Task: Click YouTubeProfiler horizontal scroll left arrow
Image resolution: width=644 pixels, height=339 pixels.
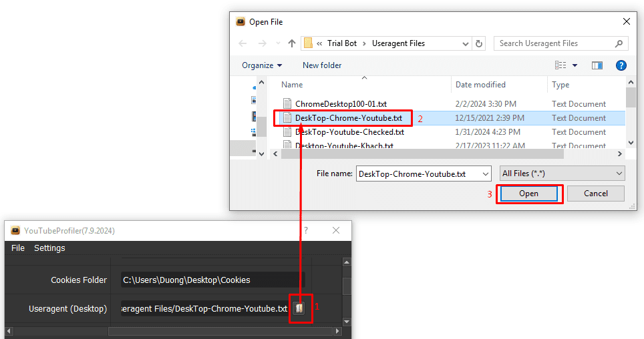Action: tap(9, 331)
